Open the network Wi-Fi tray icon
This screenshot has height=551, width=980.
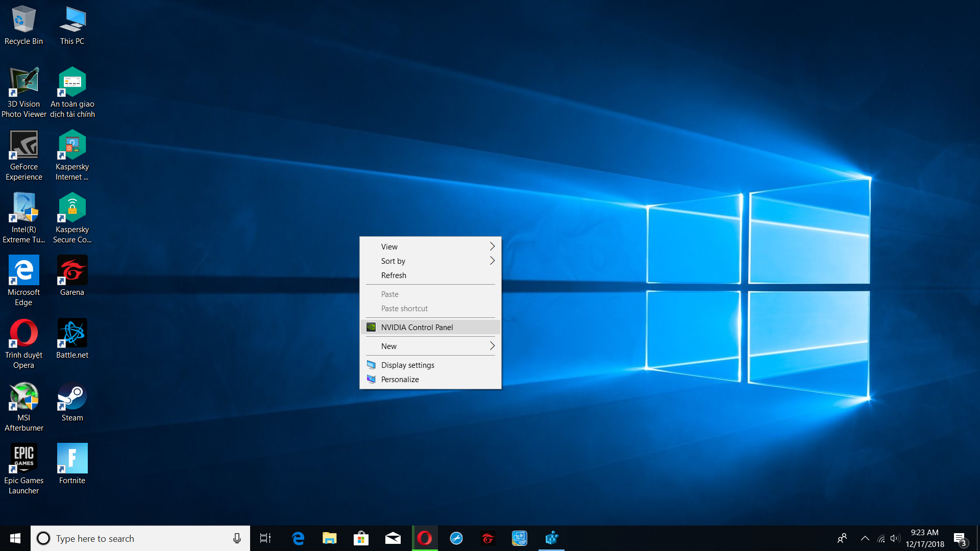click(881, 538)
